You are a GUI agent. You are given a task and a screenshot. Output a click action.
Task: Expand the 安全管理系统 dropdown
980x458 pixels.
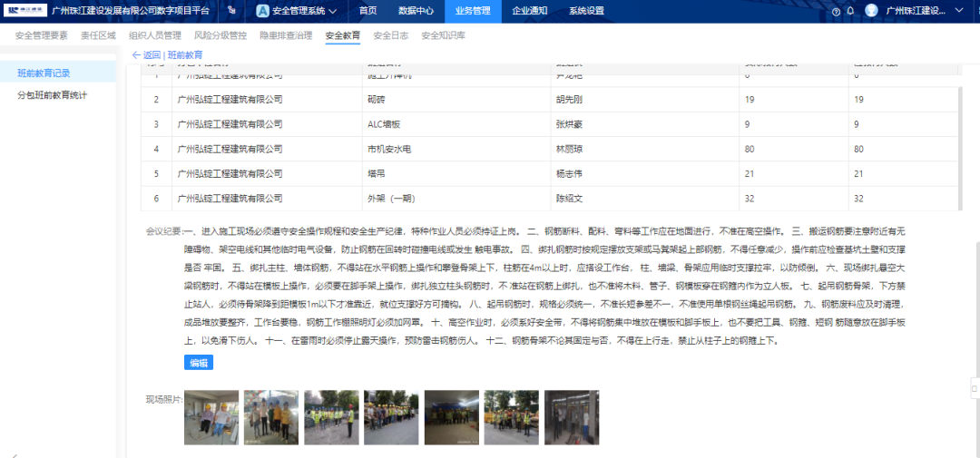[x=332, y=11]
